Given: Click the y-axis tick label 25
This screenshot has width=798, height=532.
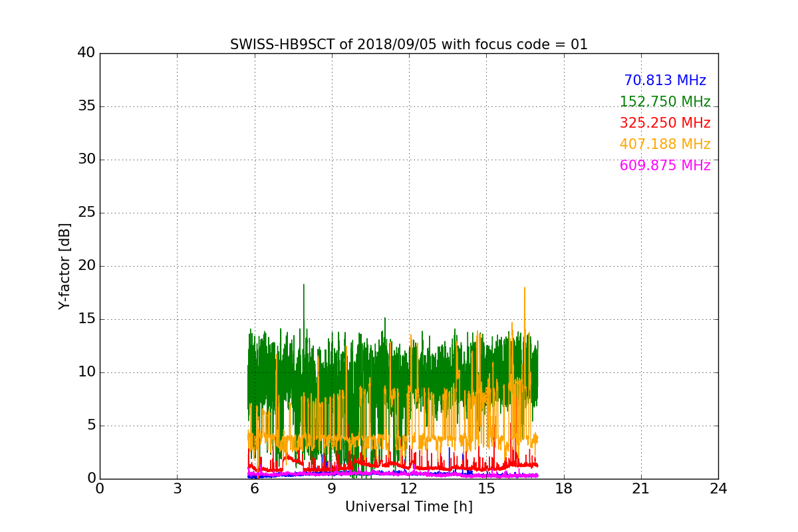Looking at the screenshot, I should (86, 213).
